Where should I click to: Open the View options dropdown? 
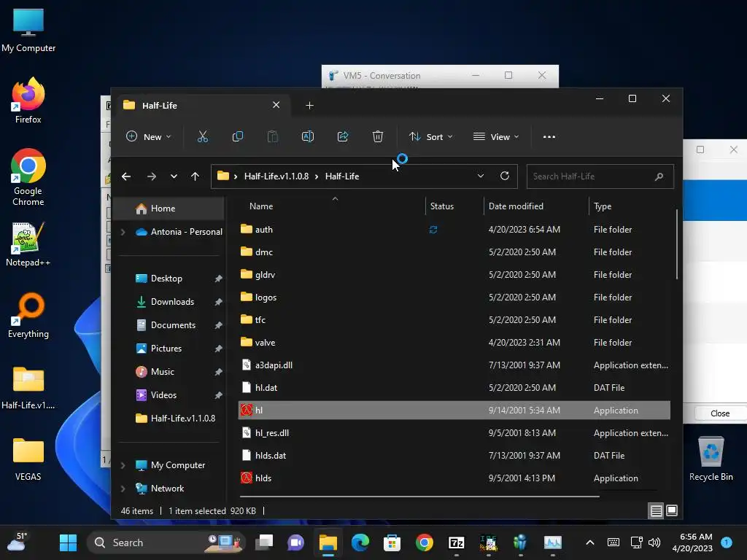[x=496, y=136]
